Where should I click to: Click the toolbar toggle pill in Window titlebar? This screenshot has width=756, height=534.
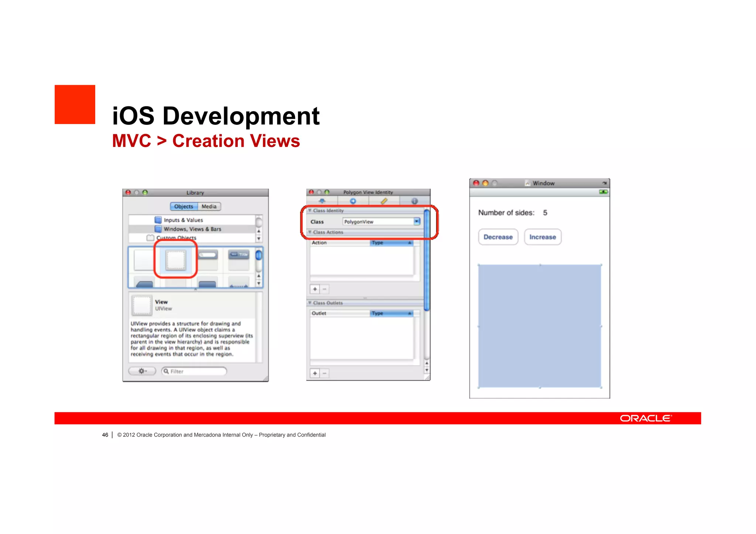tap(604, 183)
